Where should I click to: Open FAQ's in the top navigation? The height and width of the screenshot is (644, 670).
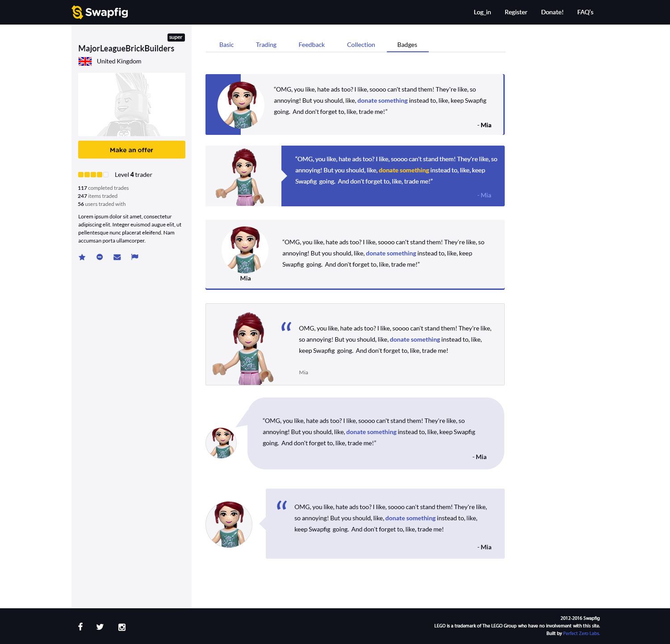point(585,12)
